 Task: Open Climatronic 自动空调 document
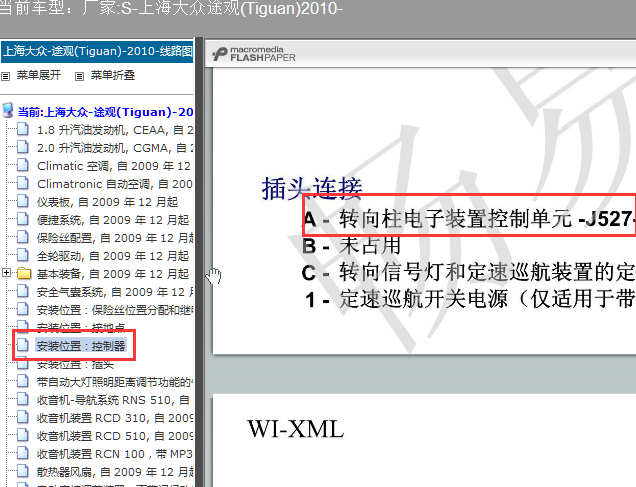point(115,184)
